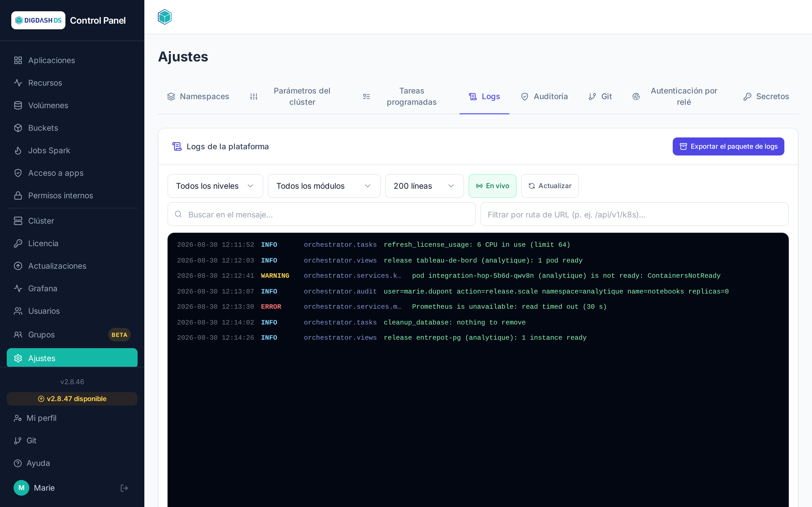Expand the 200 líneas selector
This screenshot has width=812, height=507.
(424, 186)
